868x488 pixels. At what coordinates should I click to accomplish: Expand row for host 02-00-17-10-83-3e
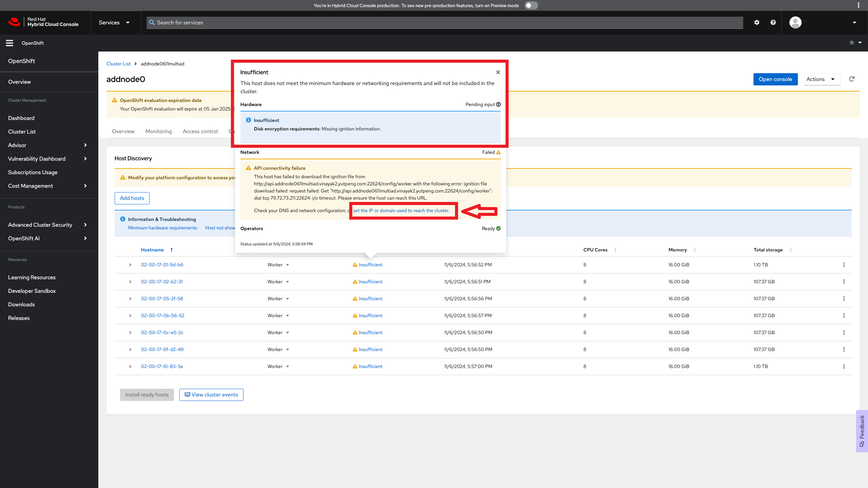130,366
